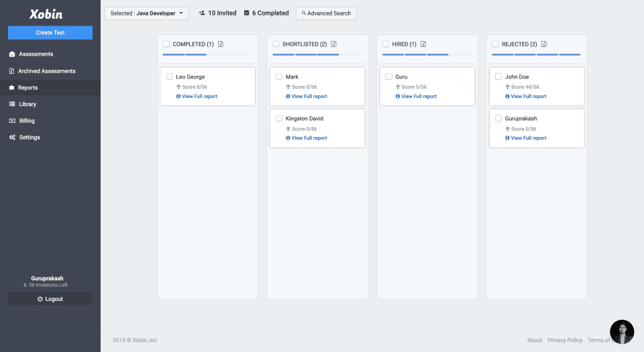Image resolution: width=644 pixels, height=352 pixels.
Task: Click the 10 Invited people icon
Action: pyautogui.click(x=202, y=13)
